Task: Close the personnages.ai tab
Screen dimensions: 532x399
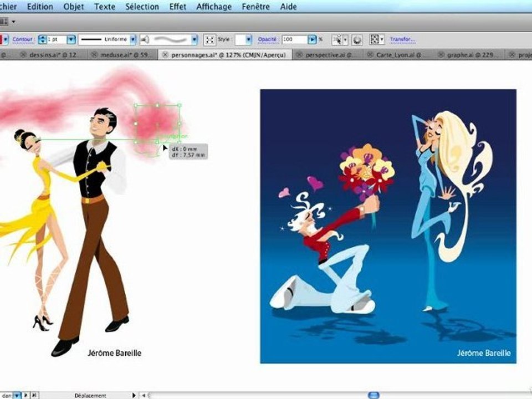Action: click(165, 55)
